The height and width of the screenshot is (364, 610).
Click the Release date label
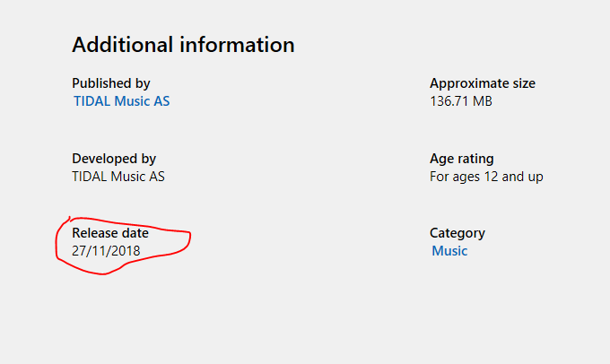tap(110, 233)
